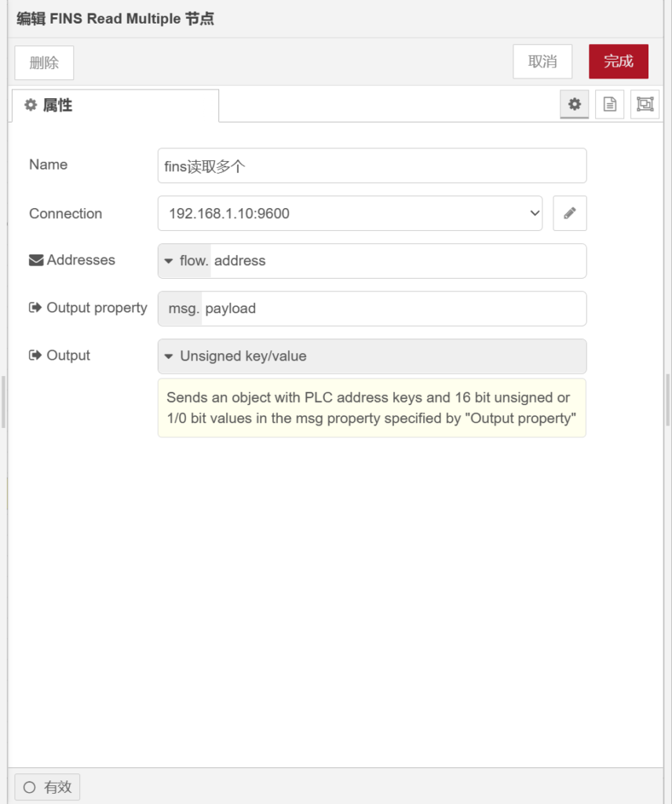Image resolution: width=672 pixels, height=804 pixels.
Task: Open the node properties gear icon
Action: tap(575, 104)
